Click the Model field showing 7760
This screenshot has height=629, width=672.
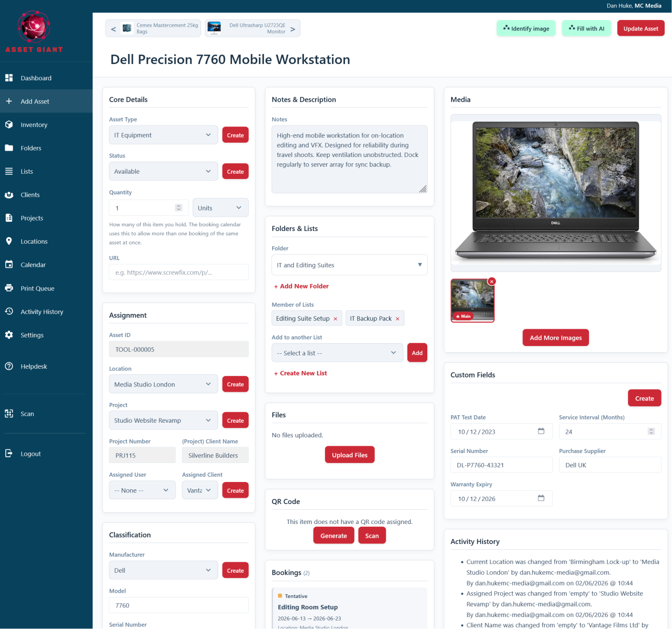(179, 605)
